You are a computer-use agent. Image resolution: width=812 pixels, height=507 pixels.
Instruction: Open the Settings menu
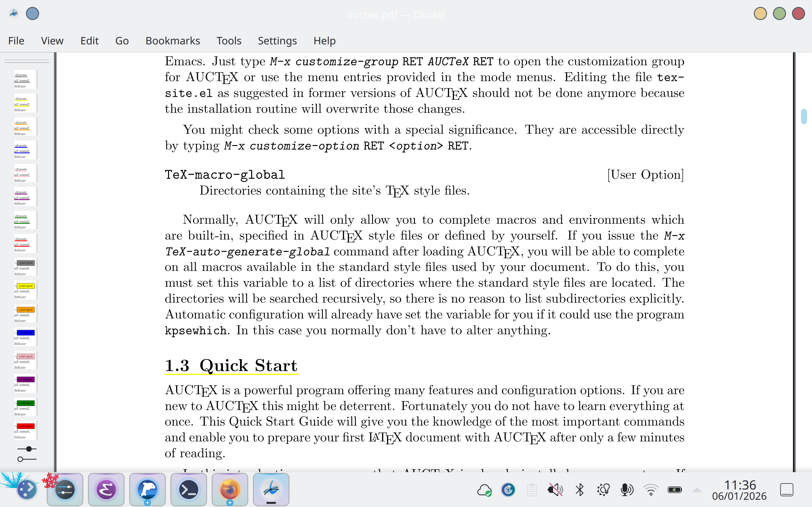[x=277, y=41]
